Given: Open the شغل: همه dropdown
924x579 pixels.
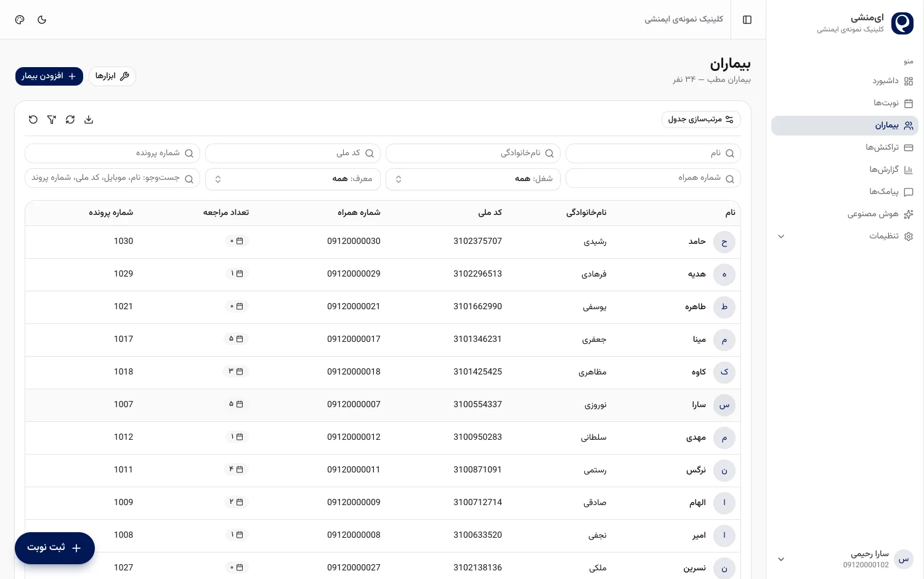Looking at the screenshot, I should point(473,179).
